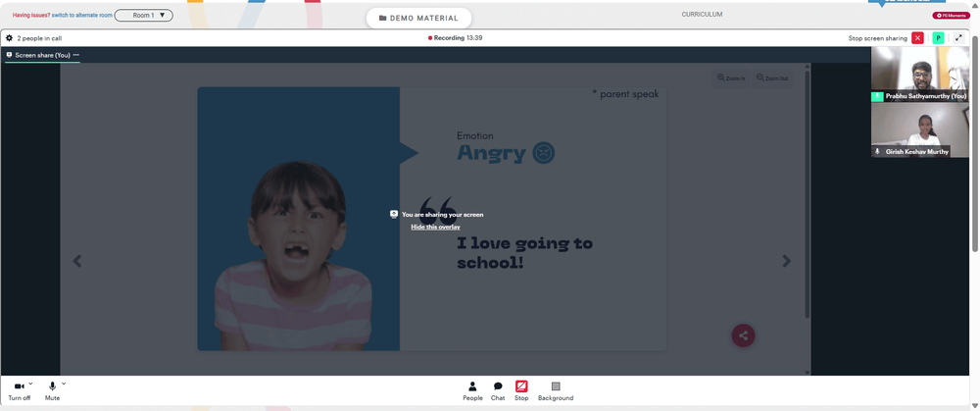Image resolution: width=980 pixels, height=411 pixels.
Task: Expand camera options chevron
Action: (30, 385)
